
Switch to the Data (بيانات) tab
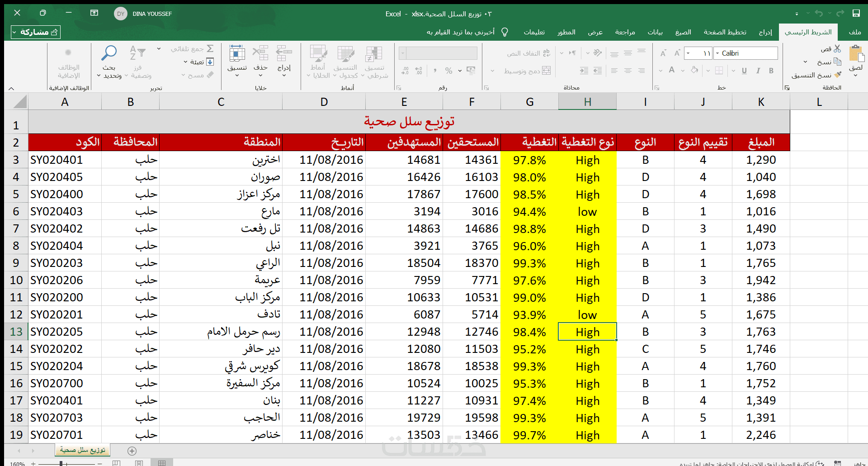click(655, 32)
